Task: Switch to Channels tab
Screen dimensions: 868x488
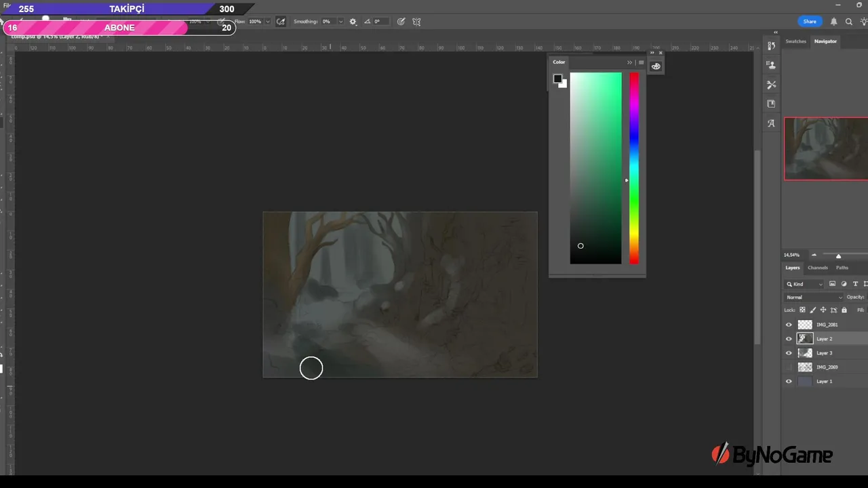Action: pyautogui.click(x=818, y=268)
